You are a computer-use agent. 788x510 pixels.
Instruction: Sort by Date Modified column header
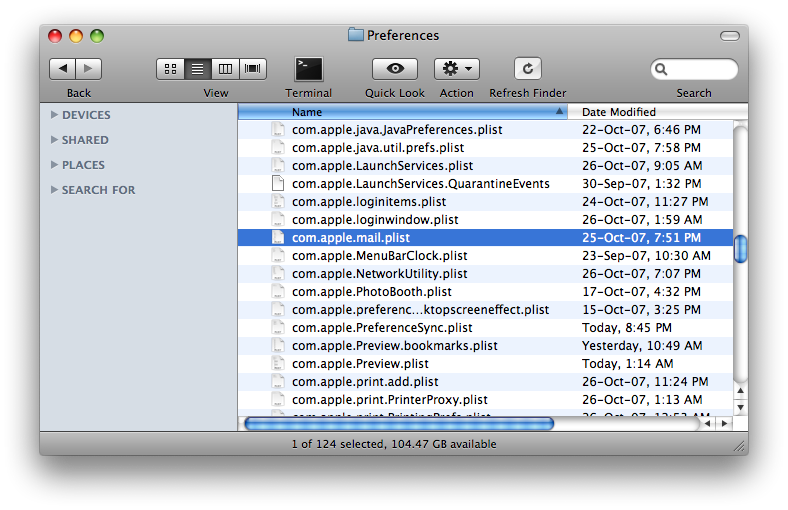coord(658,112)
